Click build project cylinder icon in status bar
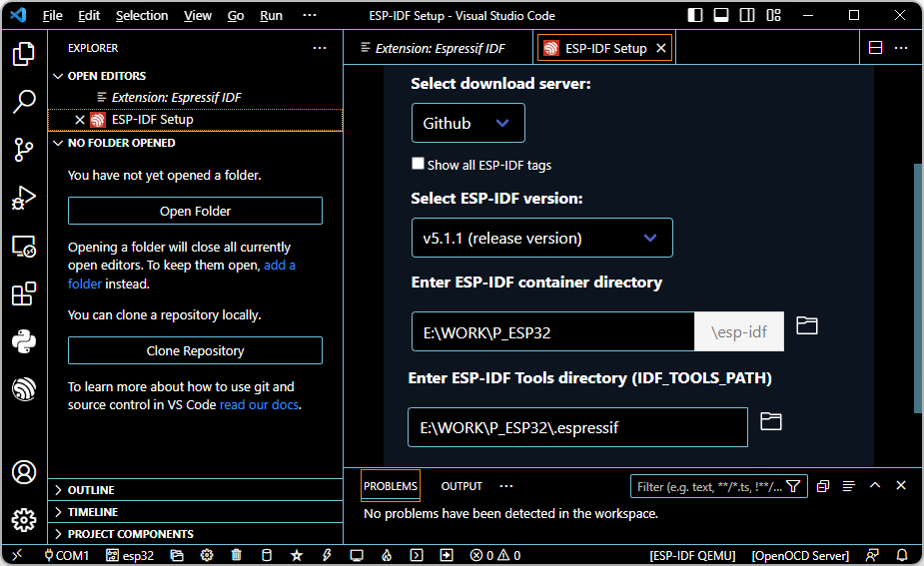 pyautogui.click(x=267, y=555)
